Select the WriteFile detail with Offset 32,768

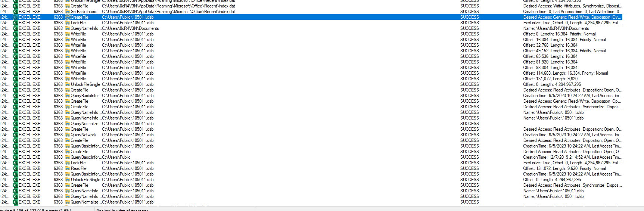coord(550,45)
